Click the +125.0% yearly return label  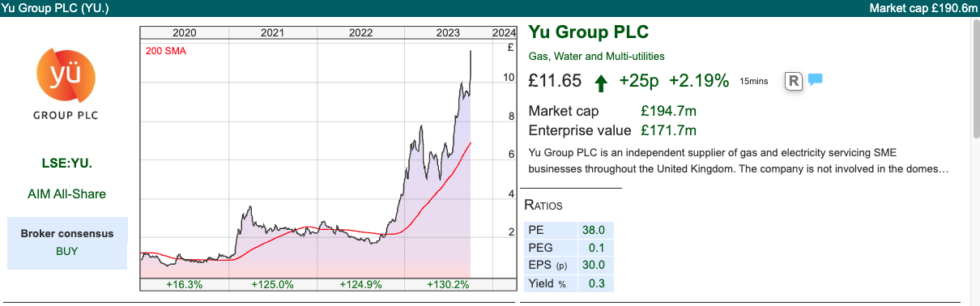click(272, 284)
